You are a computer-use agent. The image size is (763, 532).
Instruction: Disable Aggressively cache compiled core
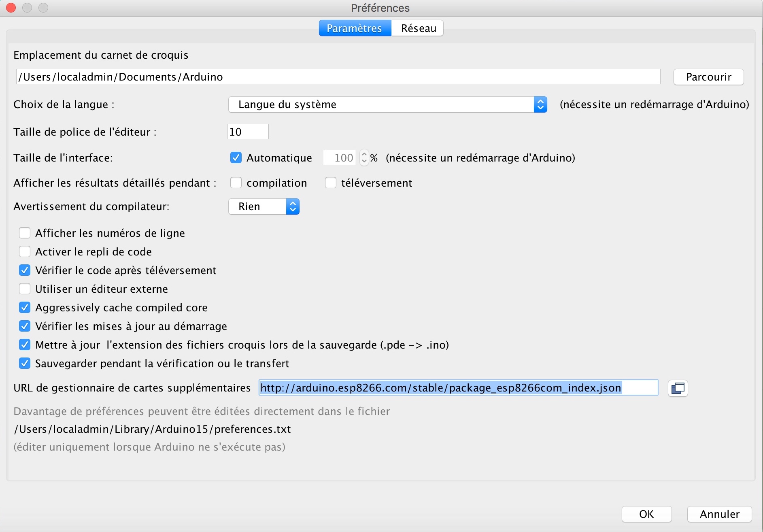coord(25,308)
